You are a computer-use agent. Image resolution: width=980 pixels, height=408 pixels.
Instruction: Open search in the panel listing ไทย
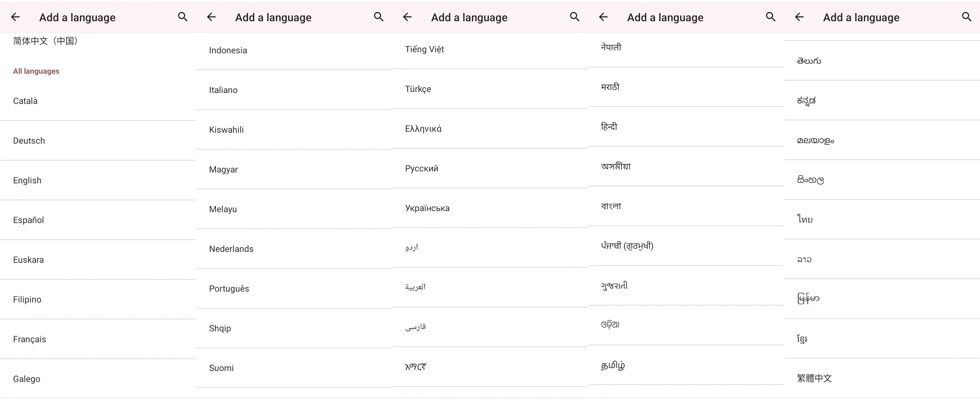point(966,17)
